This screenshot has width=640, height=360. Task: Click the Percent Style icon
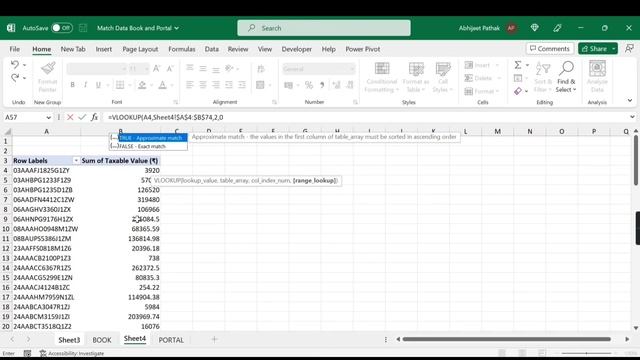click(309, 85)
